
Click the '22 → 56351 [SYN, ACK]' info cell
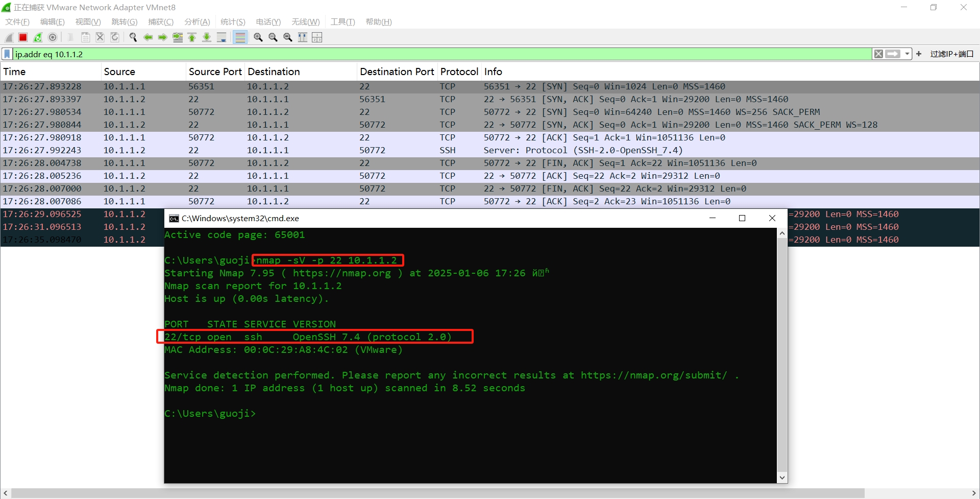coord(636,99)
